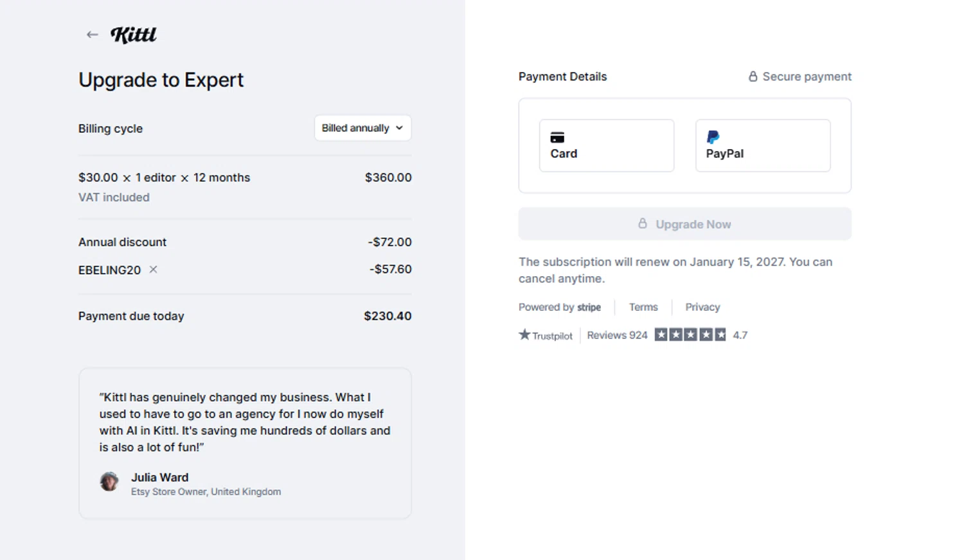Click the Trustpilot rating stars
This screenshot has height=560, width=964.
coord(690,335)
